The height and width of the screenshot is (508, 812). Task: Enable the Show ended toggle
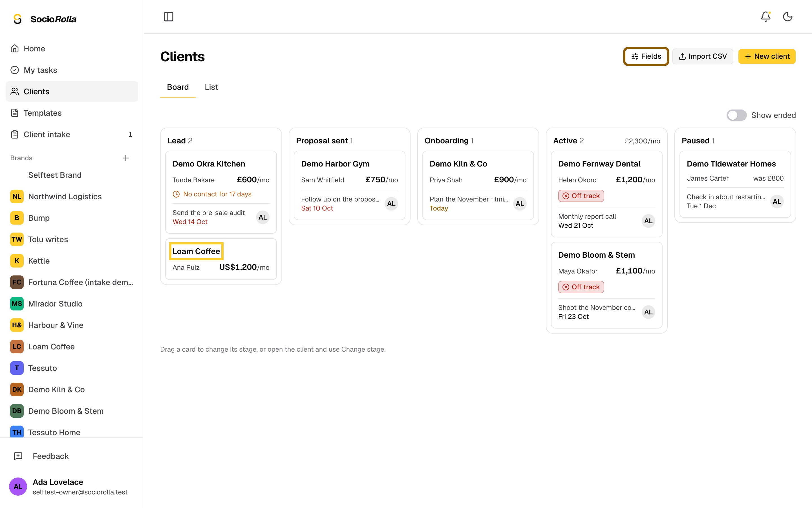(736, 115)
